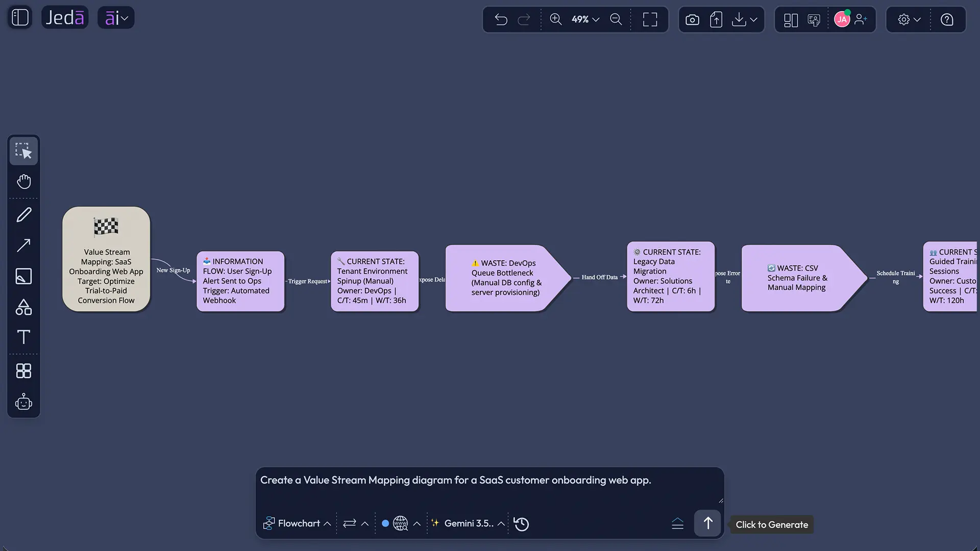Toggle the sidebar panel icon
The width and height of the screenshot is (980, 551).
[x=20, y=18]
